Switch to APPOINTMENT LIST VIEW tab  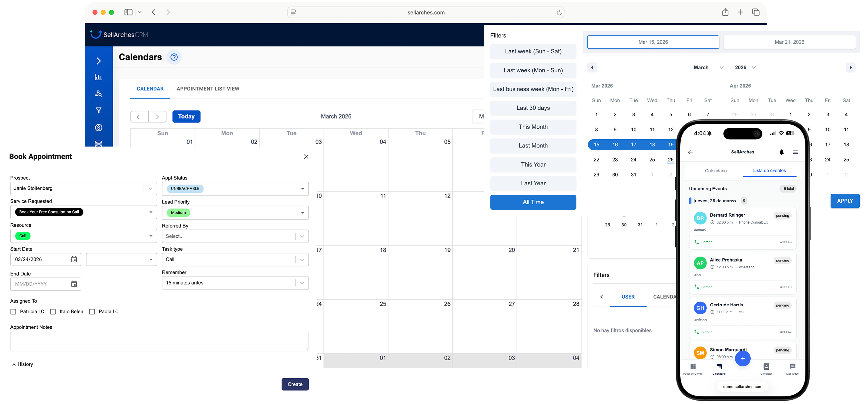click(x=208, y=89)
